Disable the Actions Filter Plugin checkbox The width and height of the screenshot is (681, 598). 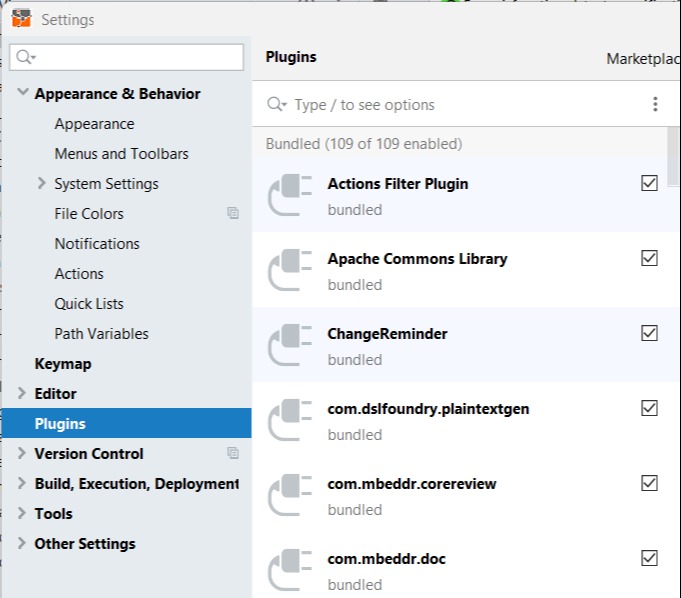click(x=649, y=183)
